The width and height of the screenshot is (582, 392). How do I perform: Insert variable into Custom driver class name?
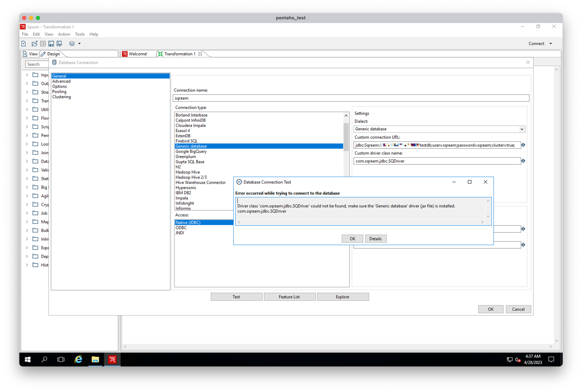click(x=523, y=161)
